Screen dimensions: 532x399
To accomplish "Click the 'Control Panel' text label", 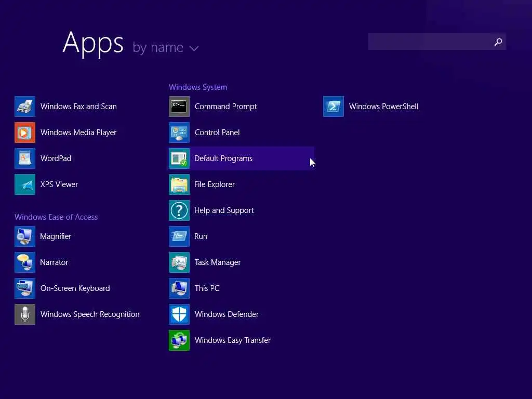I will click(x=217, y=132).
